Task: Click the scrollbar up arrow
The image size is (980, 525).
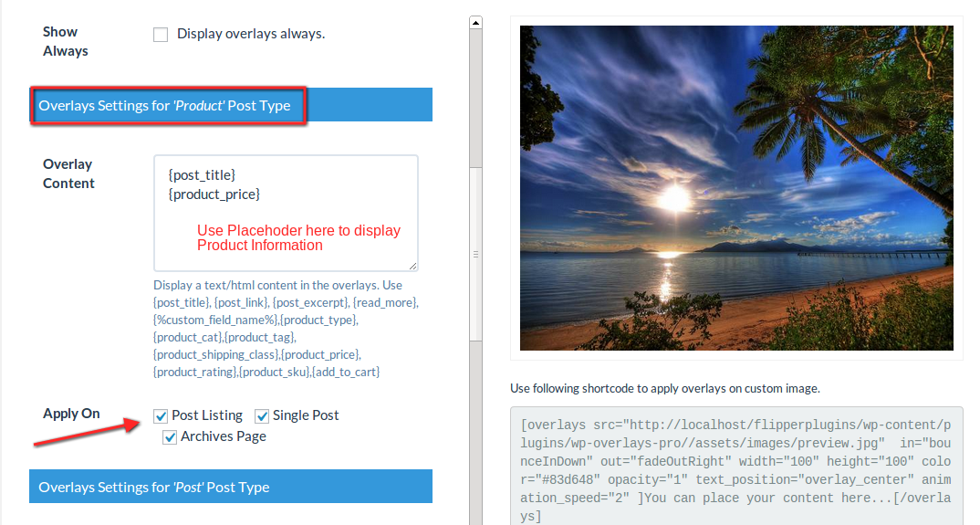Action: click(x=475, y=23)
